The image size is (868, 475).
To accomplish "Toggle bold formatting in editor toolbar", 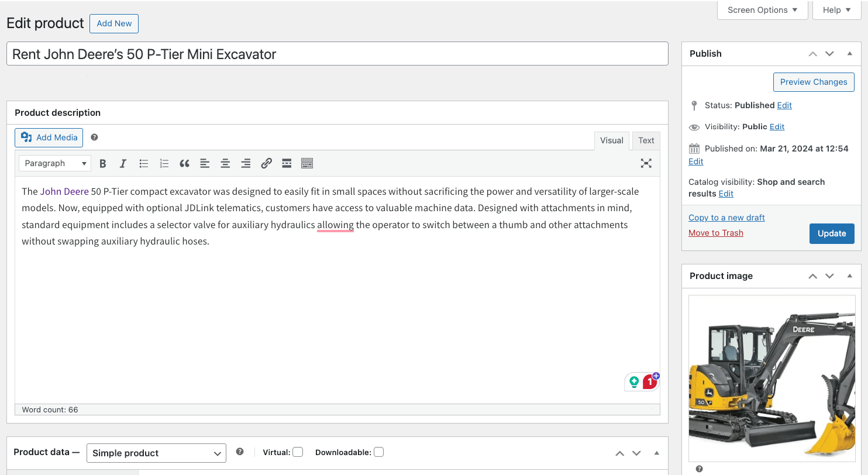I will point(103,164).
